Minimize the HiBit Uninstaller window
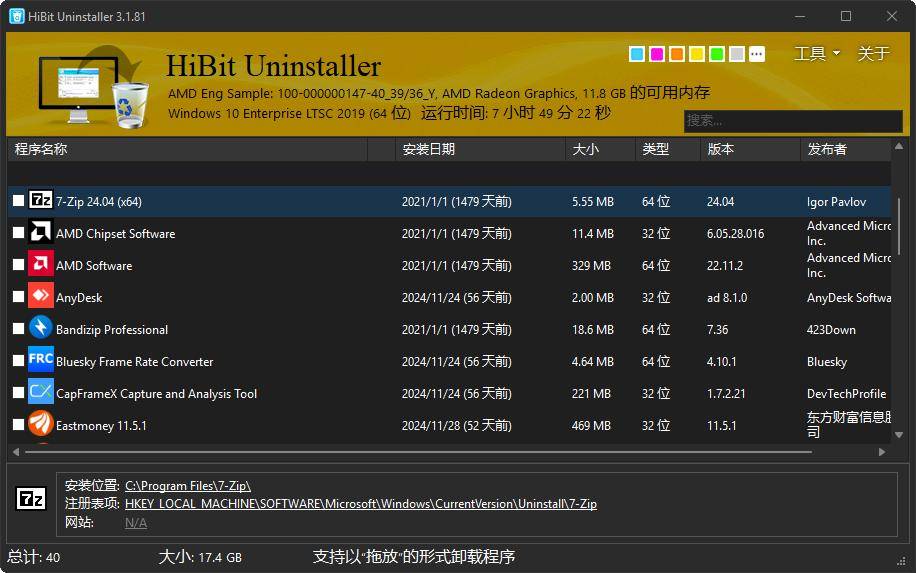The width and height of the screenshot is (916, 573). point(800,16)
